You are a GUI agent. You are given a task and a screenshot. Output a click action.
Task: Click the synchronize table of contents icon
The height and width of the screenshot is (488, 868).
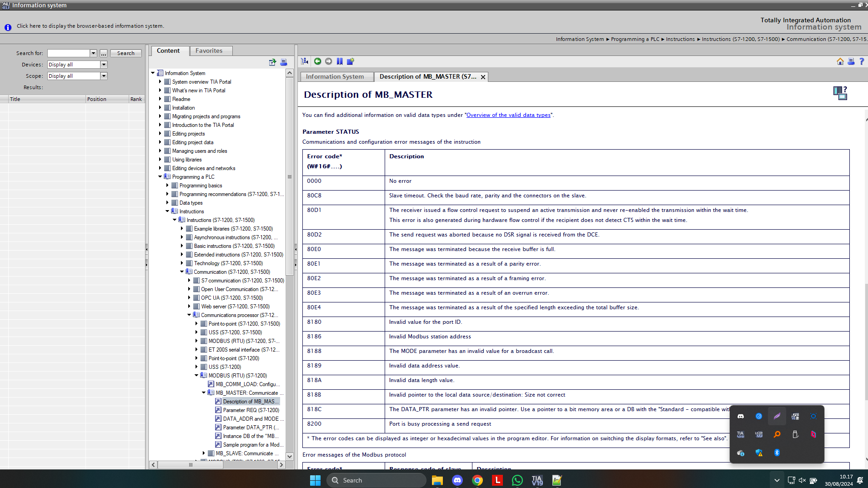305,61
